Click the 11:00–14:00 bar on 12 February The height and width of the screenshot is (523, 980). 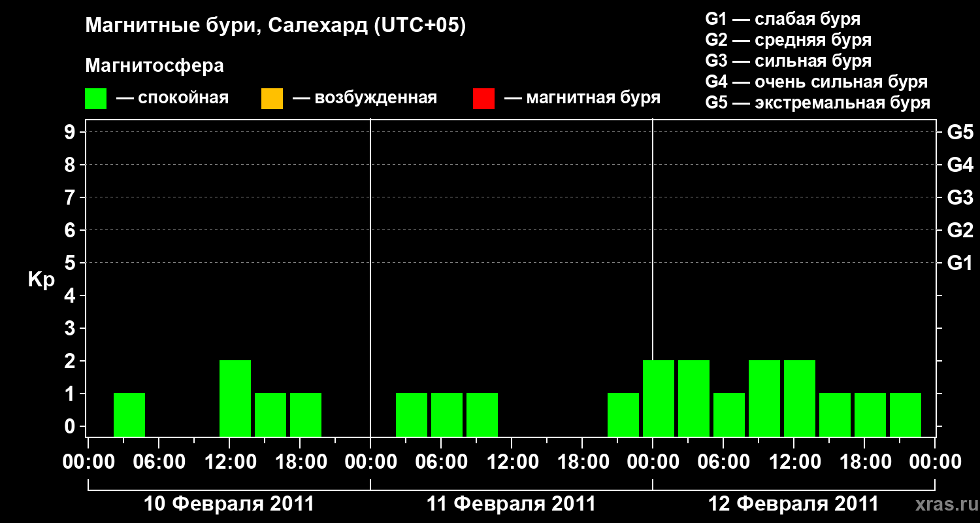coord(800,398)
